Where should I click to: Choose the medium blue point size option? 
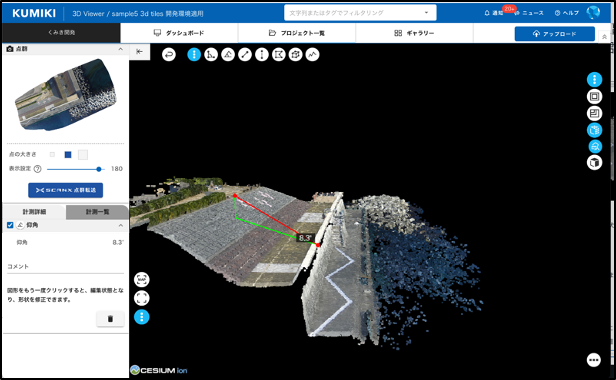[68, 155]
